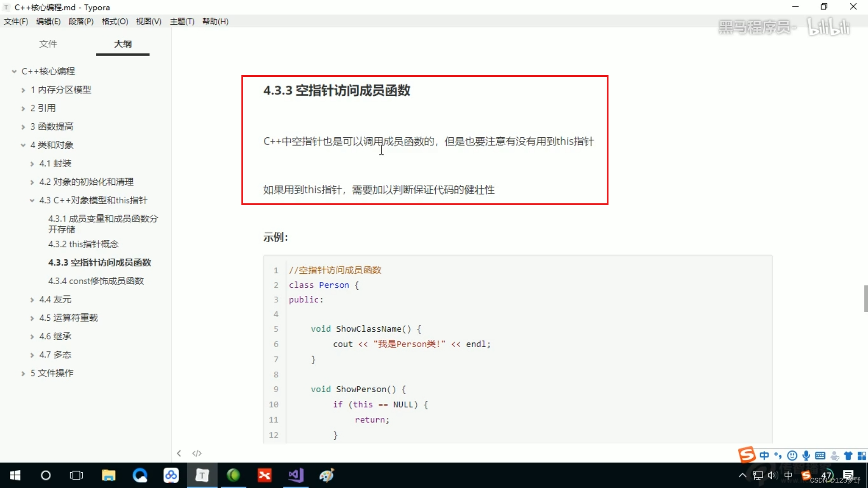
Task: Expand 4.5 运算符重载 outline node
Action: pyautogui.click(x=32, y=318)
